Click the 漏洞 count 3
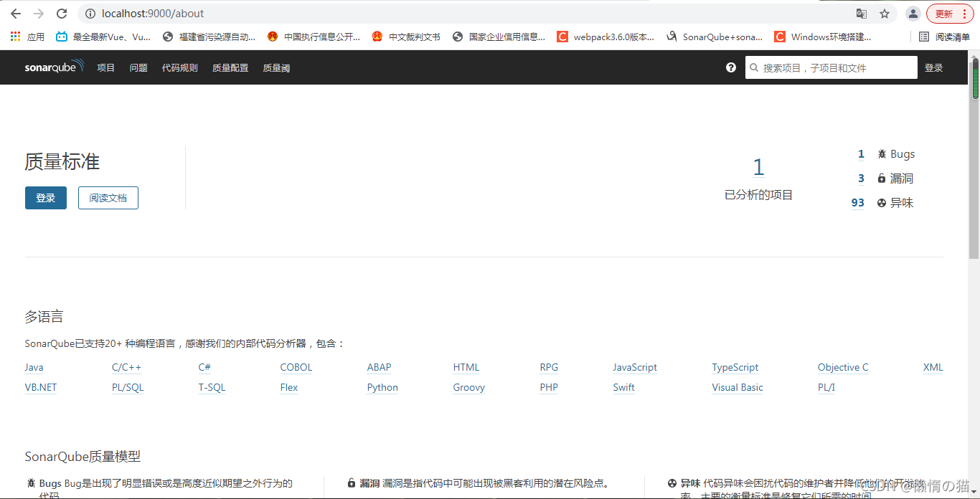Viewport: 980px width, 499px height. click(x=861, y=179)
